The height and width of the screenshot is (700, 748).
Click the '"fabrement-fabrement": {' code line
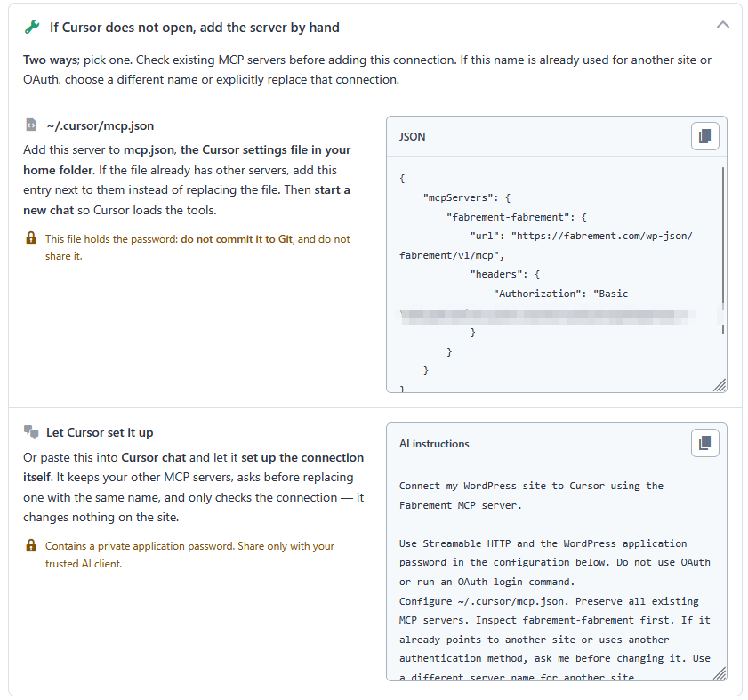pyautogui.click(x=517, y=217)
